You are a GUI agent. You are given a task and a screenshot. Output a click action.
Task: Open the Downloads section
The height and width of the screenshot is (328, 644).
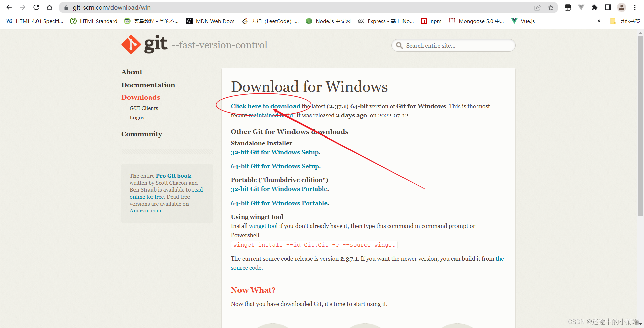(x=141, y=97)
